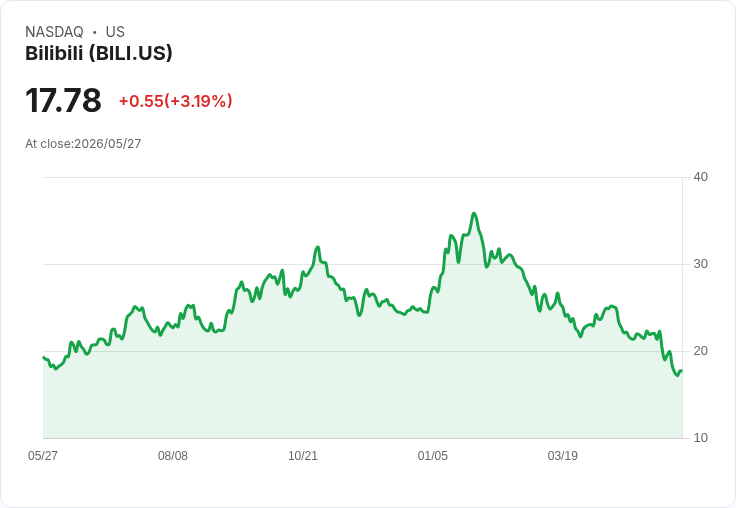Click the Bilibili (BILI.US) stock title
The width and height of the screenshot is (736, 508).
99,53
